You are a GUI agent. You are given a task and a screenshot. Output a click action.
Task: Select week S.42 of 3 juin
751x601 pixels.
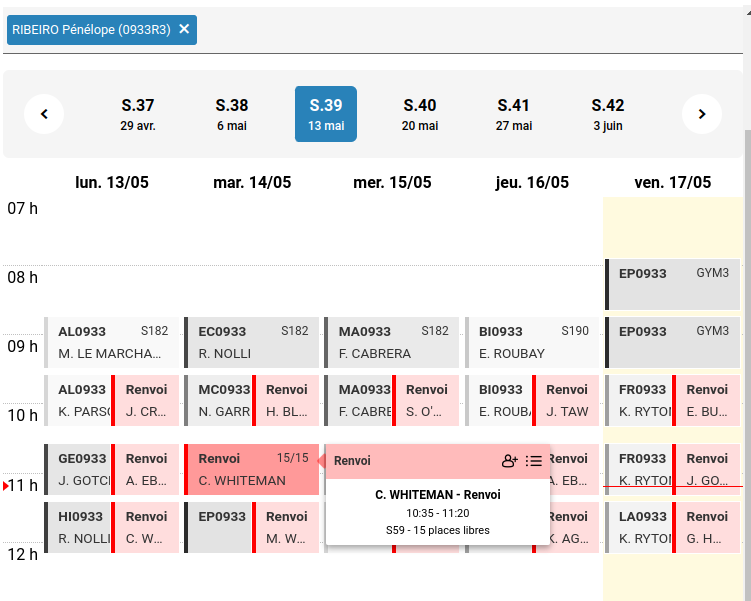click(x=608, y=114)
